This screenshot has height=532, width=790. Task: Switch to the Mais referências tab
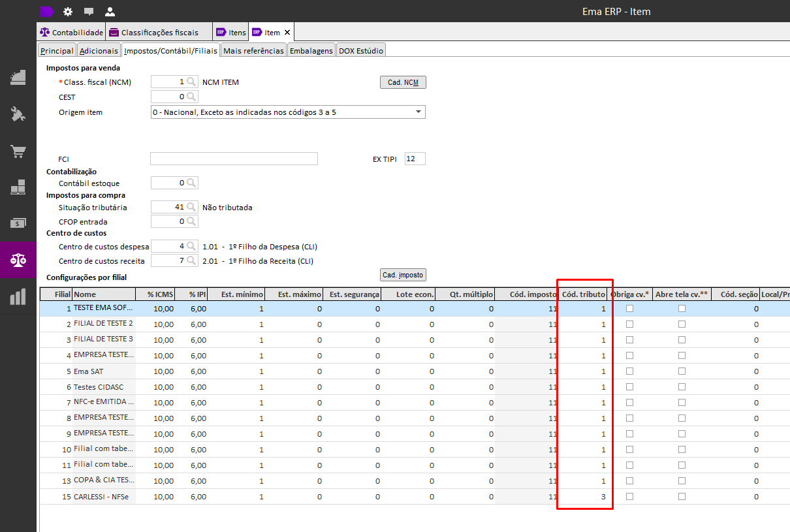[253, 51]
